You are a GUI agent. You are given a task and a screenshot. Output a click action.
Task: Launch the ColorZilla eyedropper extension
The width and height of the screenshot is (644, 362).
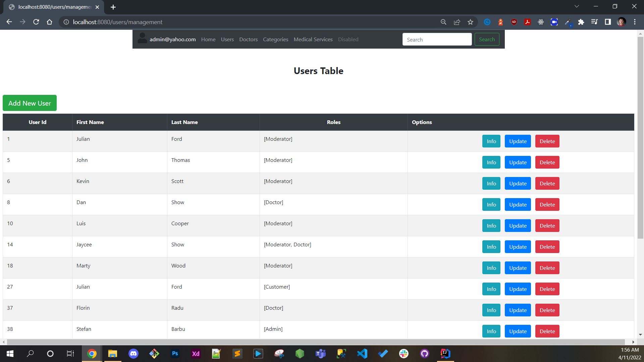pyautogui.click(x=568, y=22)
